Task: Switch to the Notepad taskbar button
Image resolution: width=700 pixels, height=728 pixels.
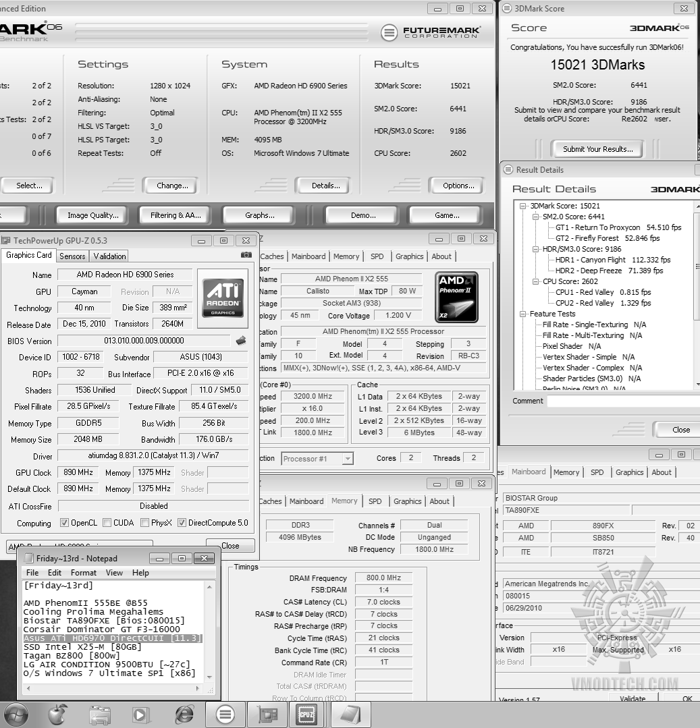Action: coord(351,715)
